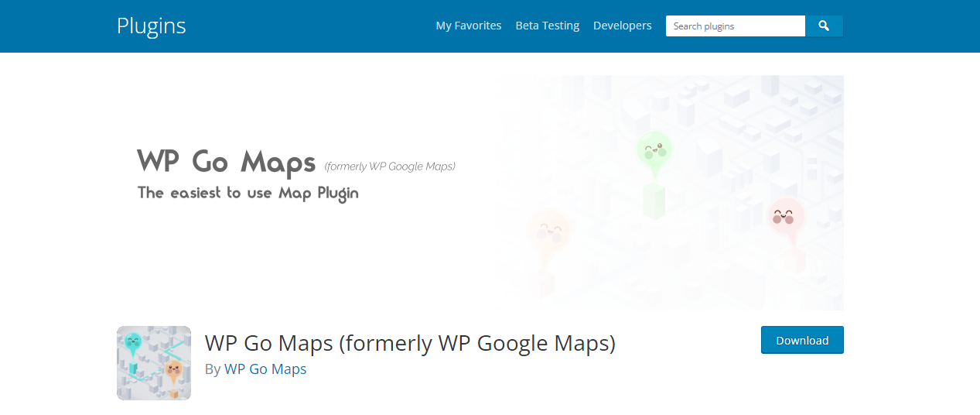980x415 pixels.
Task: Go to Beta Testing
Action: (x=548, y=26)
